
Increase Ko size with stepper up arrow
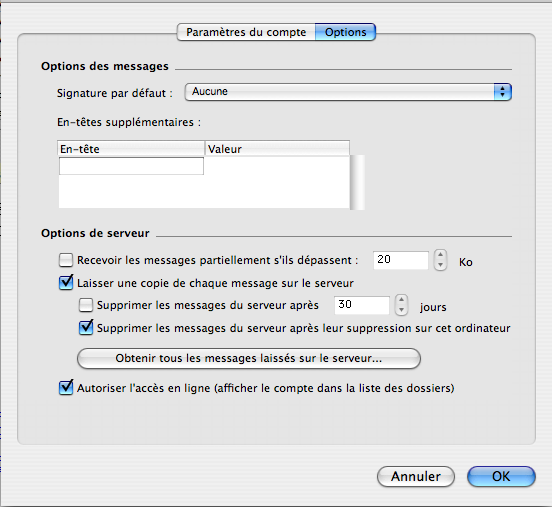click(440, 255)
